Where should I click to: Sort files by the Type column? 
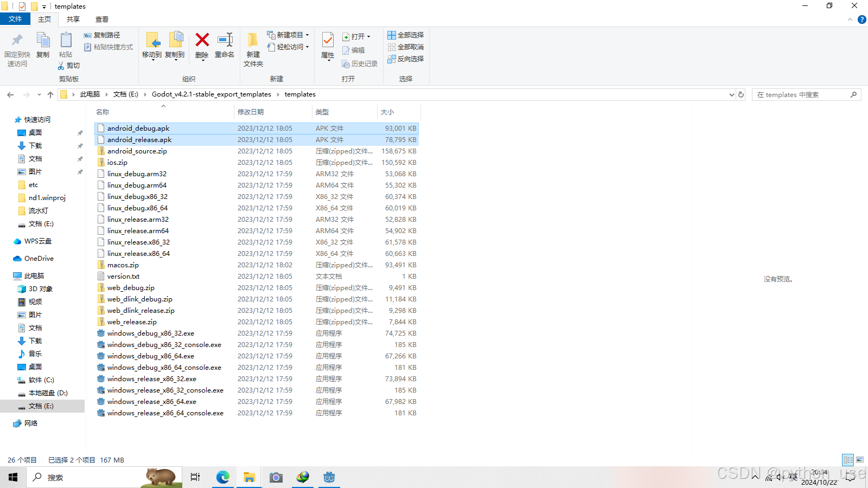(344, 112)
